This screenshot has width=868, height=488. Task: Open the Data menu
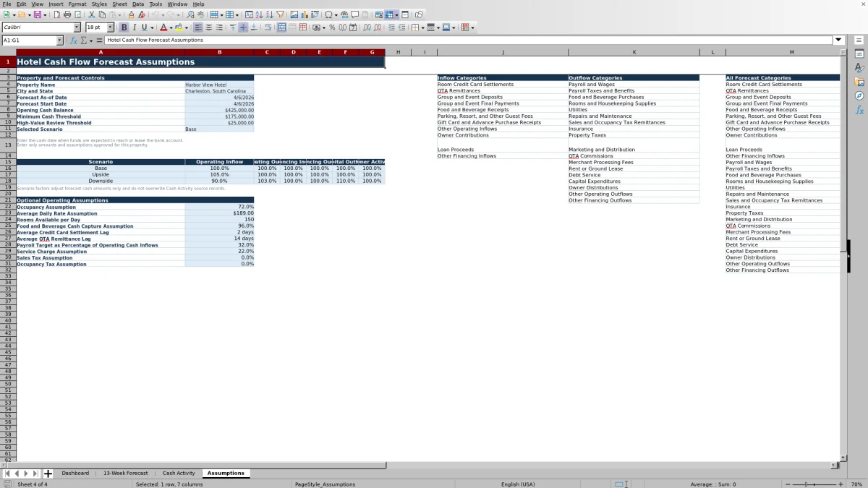137,4
